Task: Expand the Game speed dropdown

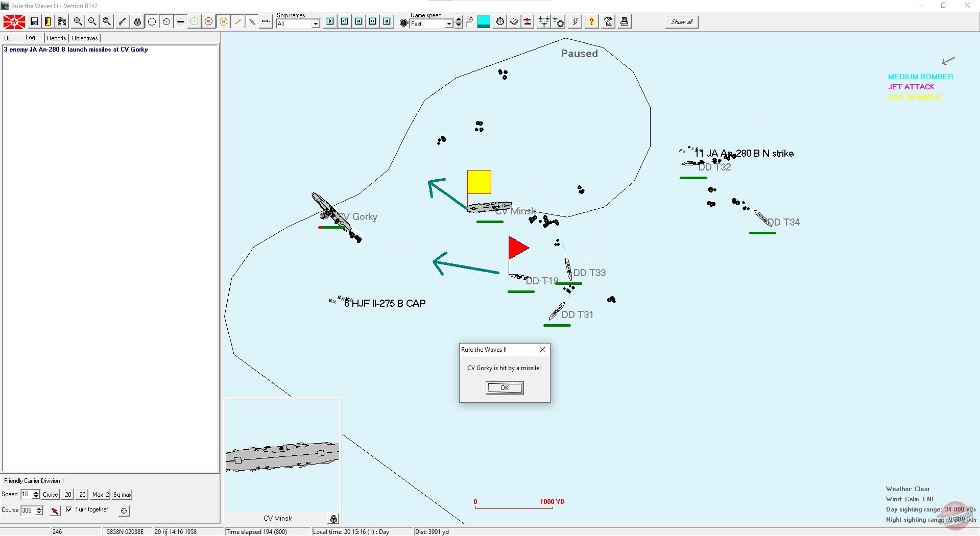Action: pyautogui.click(x=448, y=24)
